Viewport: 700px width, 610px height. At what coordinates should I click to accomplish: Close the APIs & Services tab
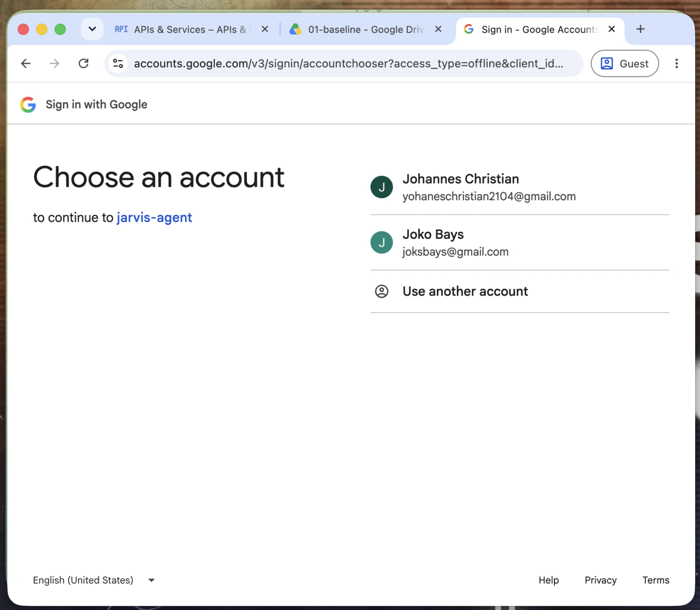pos(265,29)
